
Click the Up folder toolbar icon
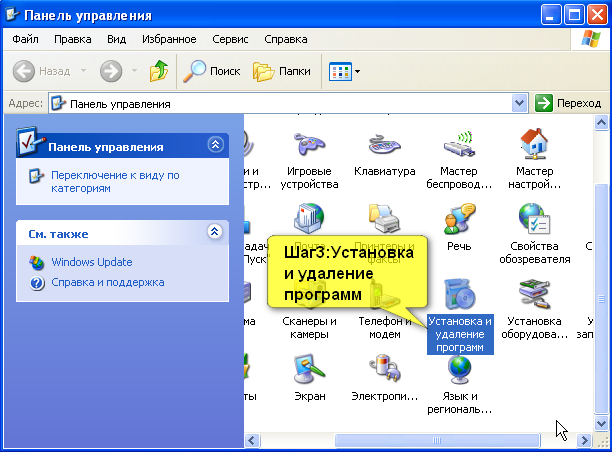pyautogui.click(x=159, y=71)
